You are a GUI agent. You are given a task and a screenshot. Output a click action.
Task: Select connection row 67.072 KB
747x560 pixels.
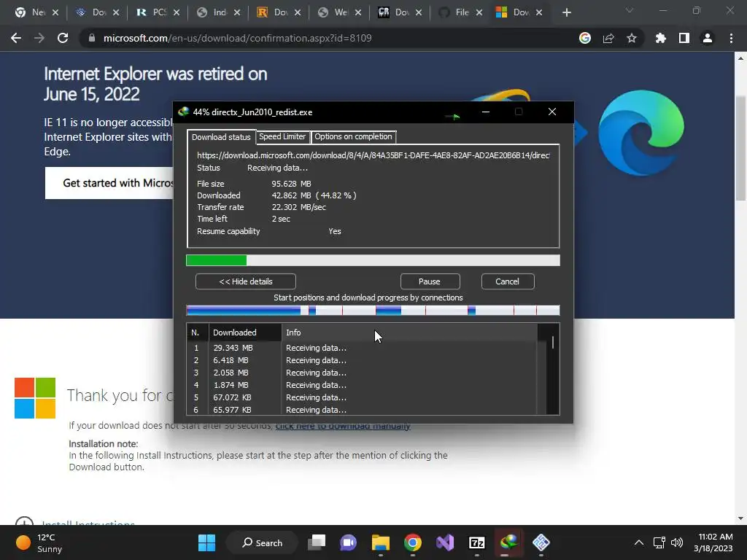(x=362, y=397)
